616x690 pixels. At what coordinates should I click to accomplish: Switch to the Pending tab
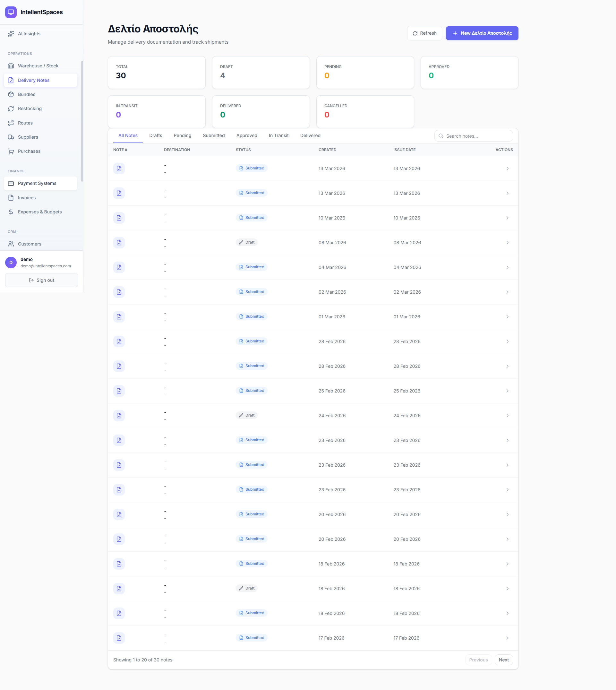pos(183,135)
